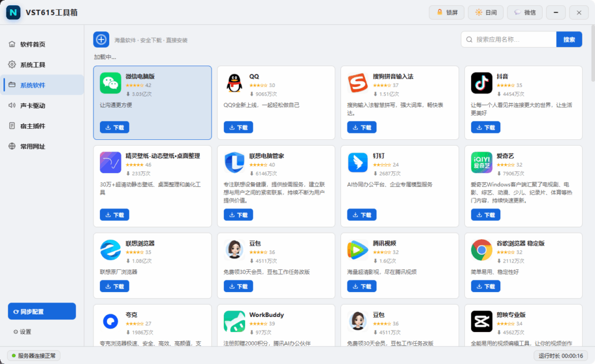This screenshot has width=595, height=364.
Task: Click the blue 搜索 search button
Action: tap(569, 39)
